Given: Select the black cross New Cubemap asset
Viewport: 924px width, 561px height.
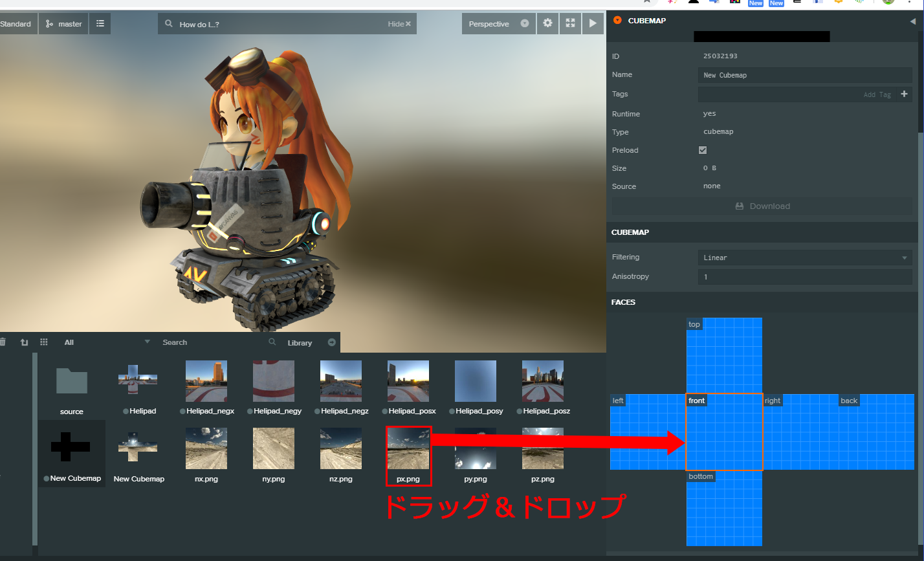Looking at the screenshot, I should 72,454.
